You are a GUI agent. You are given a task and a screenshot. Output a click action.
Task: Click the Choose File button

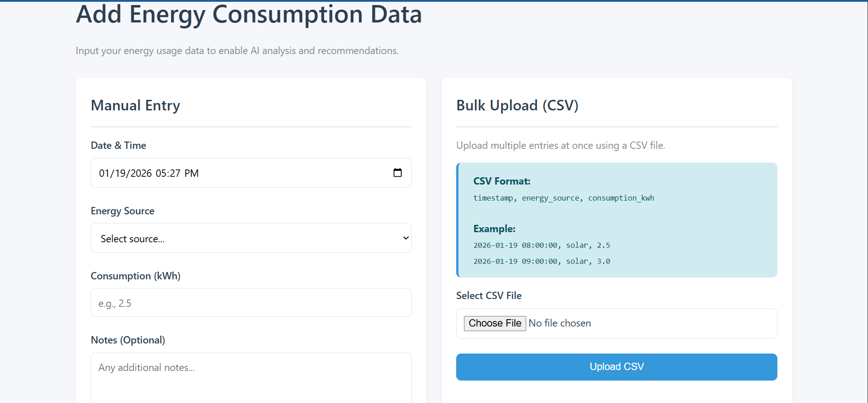coord(495,323)
